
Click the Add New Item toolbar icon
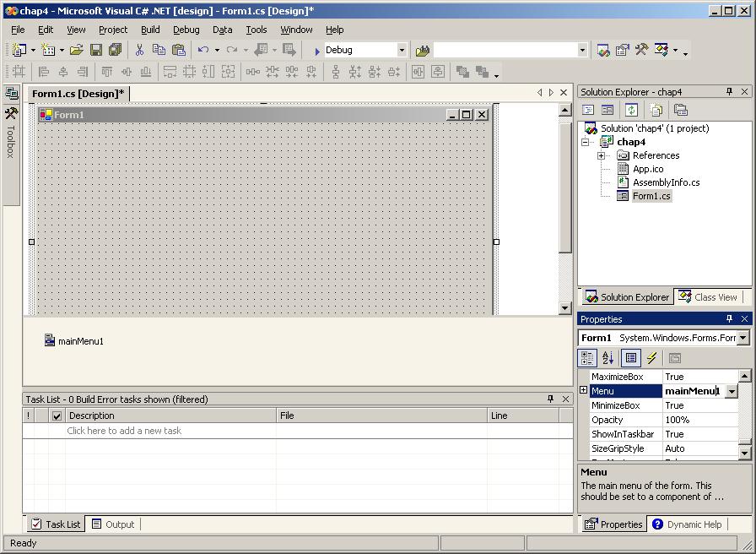pos(48,50)
